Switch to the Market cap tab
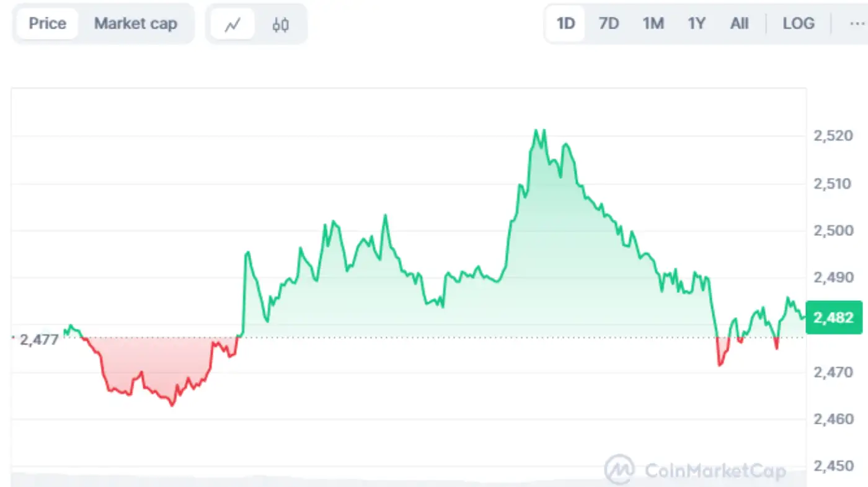Viewport: 868px width, 487px height. tap(136, 24)
